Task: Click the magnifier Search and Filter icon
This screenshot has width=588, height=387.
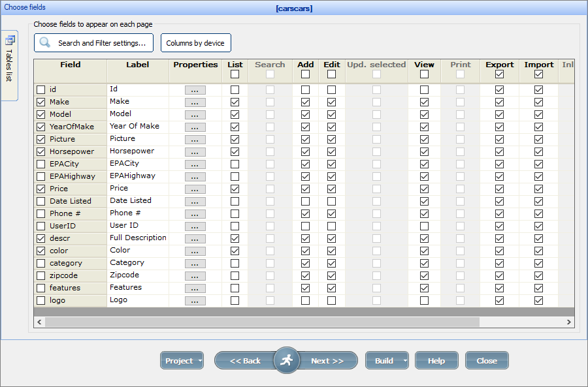Action: pos(44,43)
